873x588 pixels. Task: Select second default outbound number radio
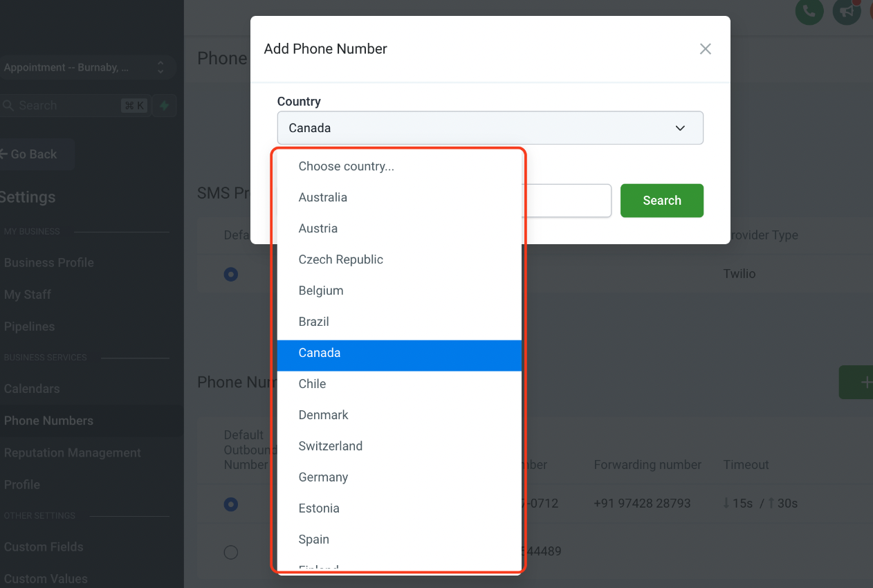pyautogui.click(x=231, y=552)
